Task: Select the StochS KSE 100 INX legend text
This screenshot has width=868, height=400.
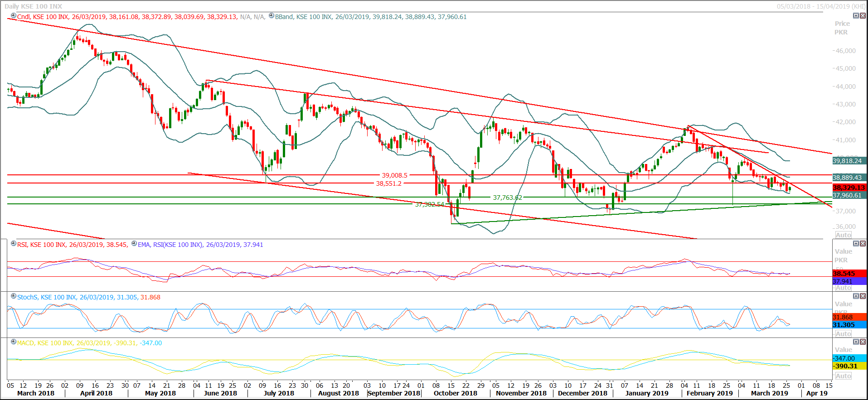Action: pos(89,297)
